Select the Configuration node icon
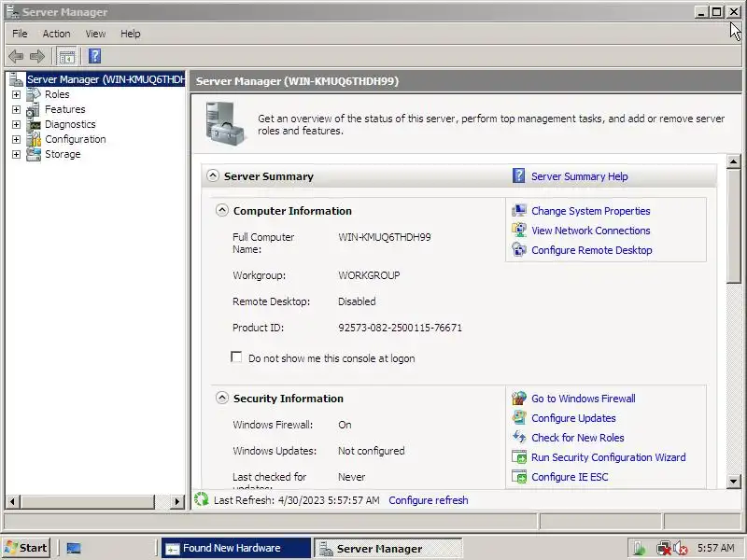The image size is (747, 560). click(34, 139)
